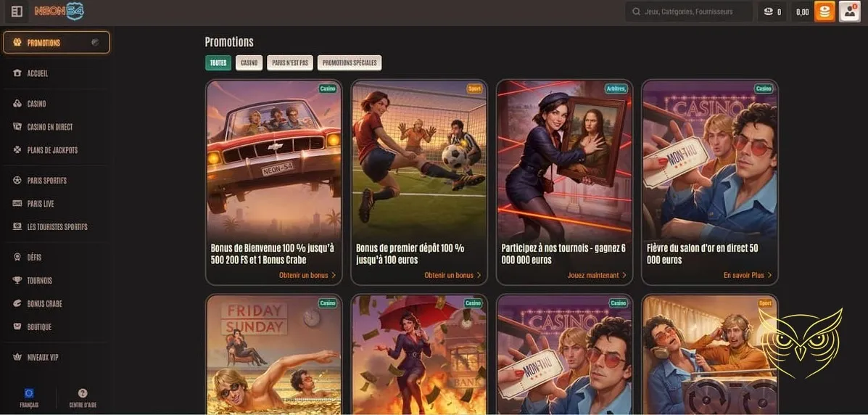The height and width of the screenshot is (415, 868).
Task: Select the Promotions spéciales filter tab
Action: 350,63
